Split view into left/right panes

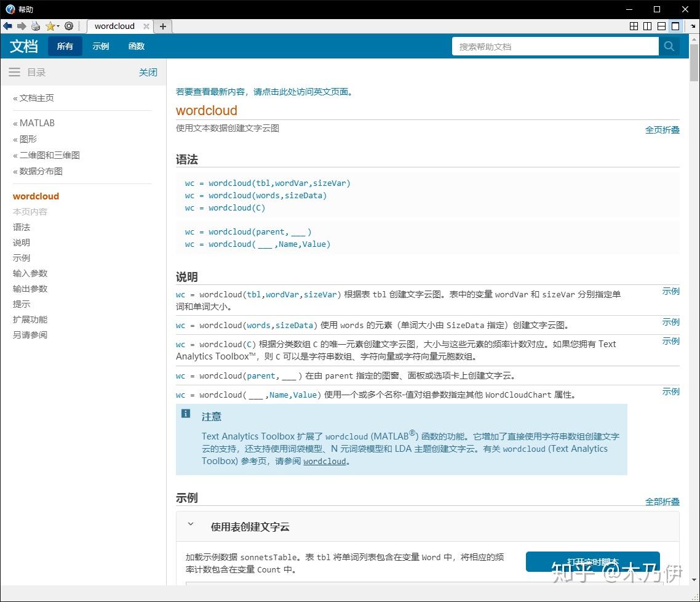click(647, 26)
